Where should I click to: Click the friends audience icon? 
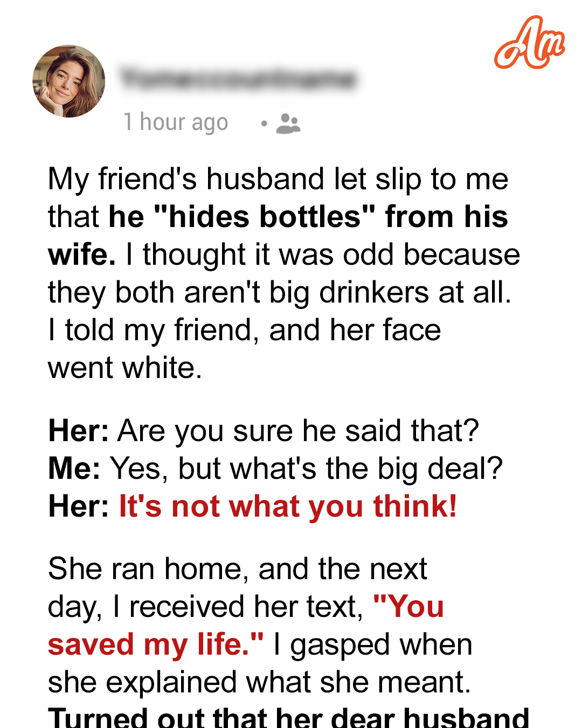pyautogui.click(x=288, y=123)
